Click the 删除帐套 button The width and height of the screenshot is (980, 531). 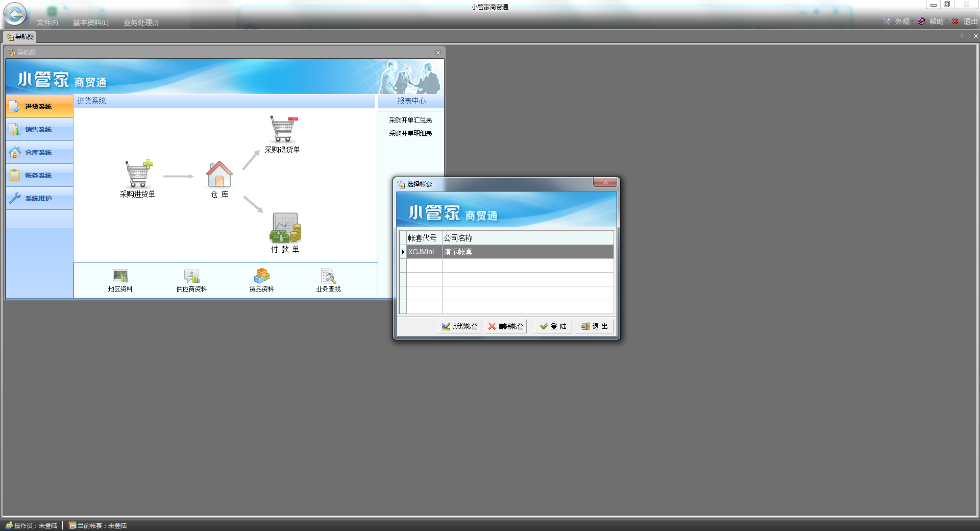(506, 326)
